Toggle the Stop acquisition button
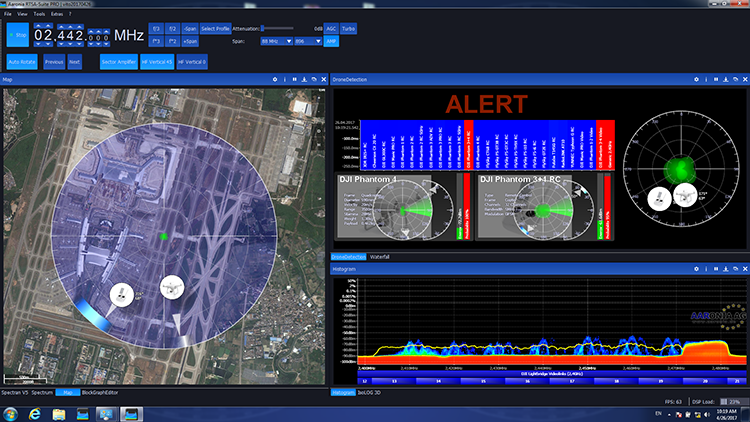The image size is (750, 422). pos(18,35)
